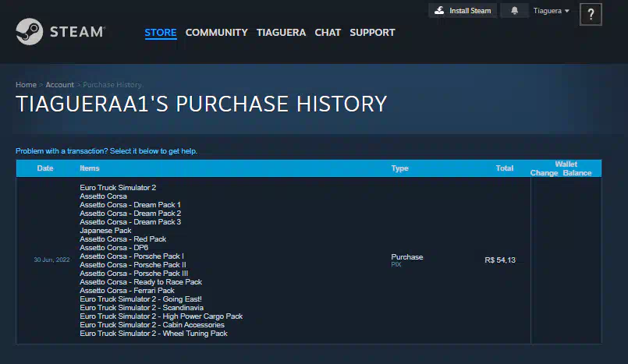Viewport: 628px width, 364px height.
Task: Go to the CHAT tab
Action: click(x=328, y=33)
